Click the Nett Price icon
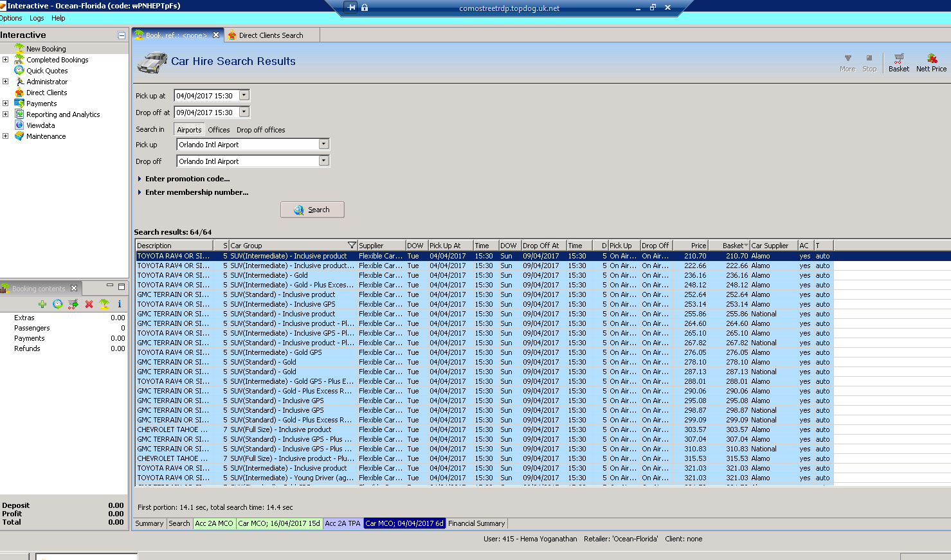The width and height of the screenshot is (951, 560). (x=931, y=62)
